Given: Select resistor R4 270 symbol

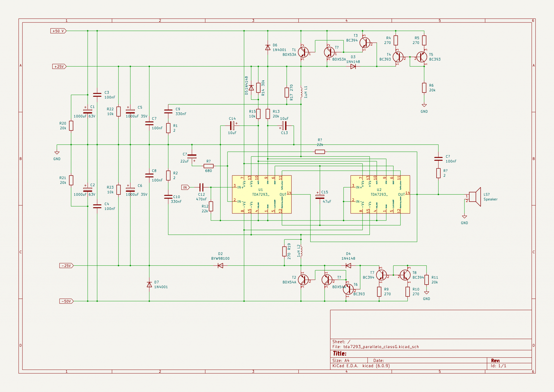Looking at the screenshot, I should coord(396,40).
